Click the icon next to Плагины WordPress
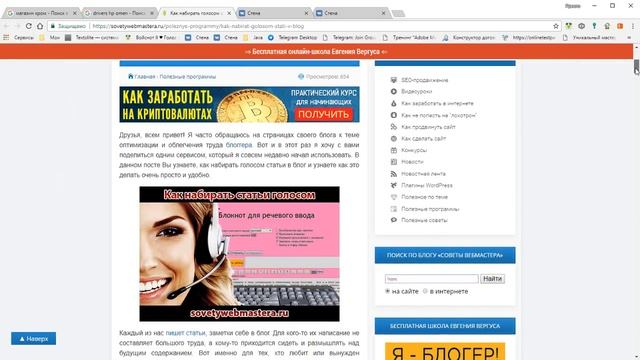The width and height of the screenshot is (640, 360). [393, 185]
